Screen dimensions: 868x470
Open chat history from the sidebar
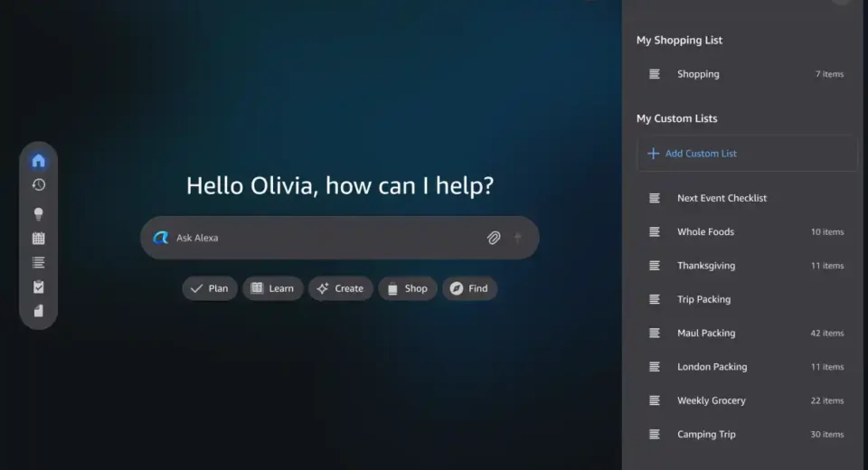(x=38, y=185)
